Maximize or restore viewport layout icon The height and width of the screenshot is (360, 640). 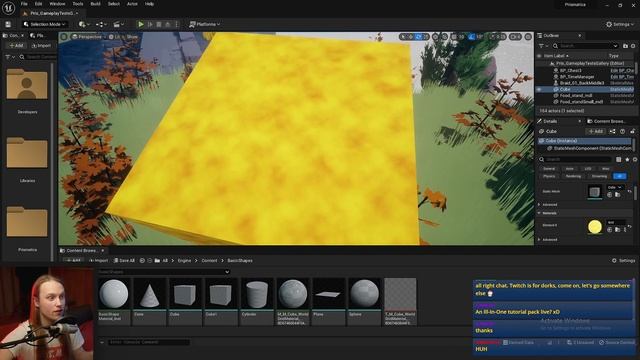click(528, 37)
